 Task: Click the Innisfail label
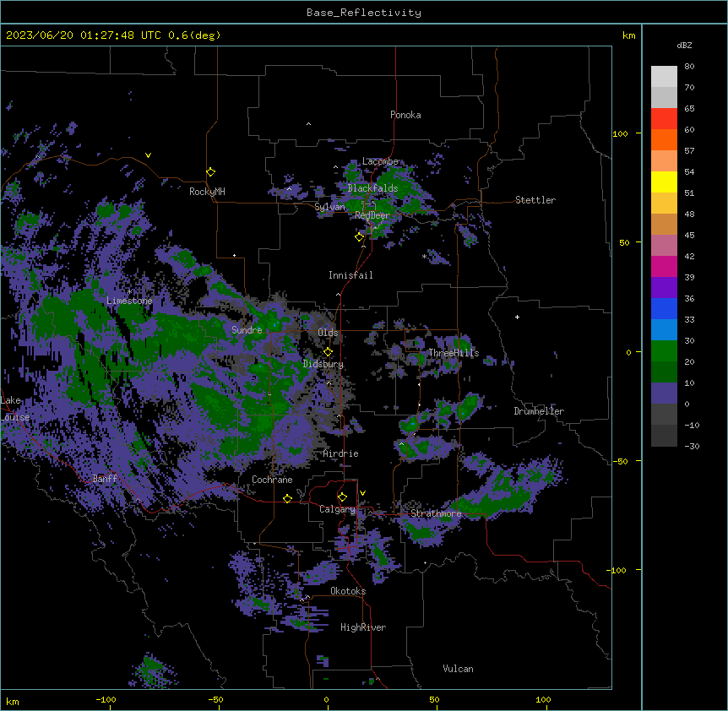350,275
